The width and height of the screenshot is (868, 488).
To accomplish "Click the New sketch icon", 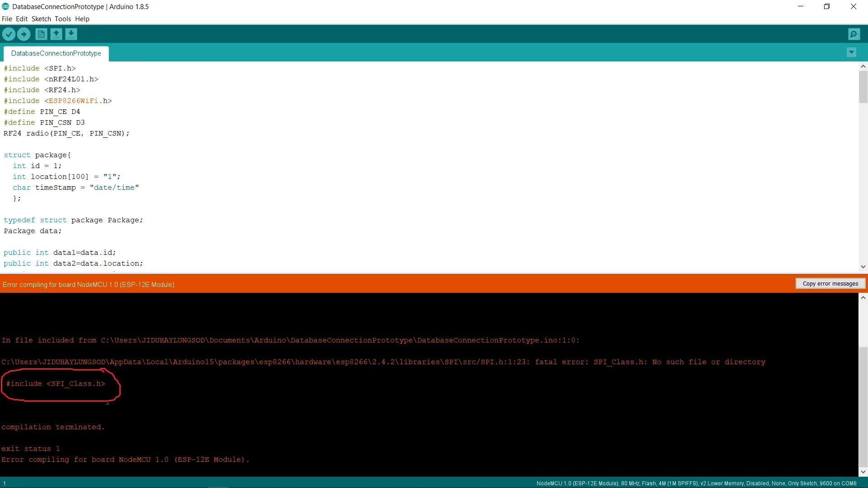I will [41, 34].
